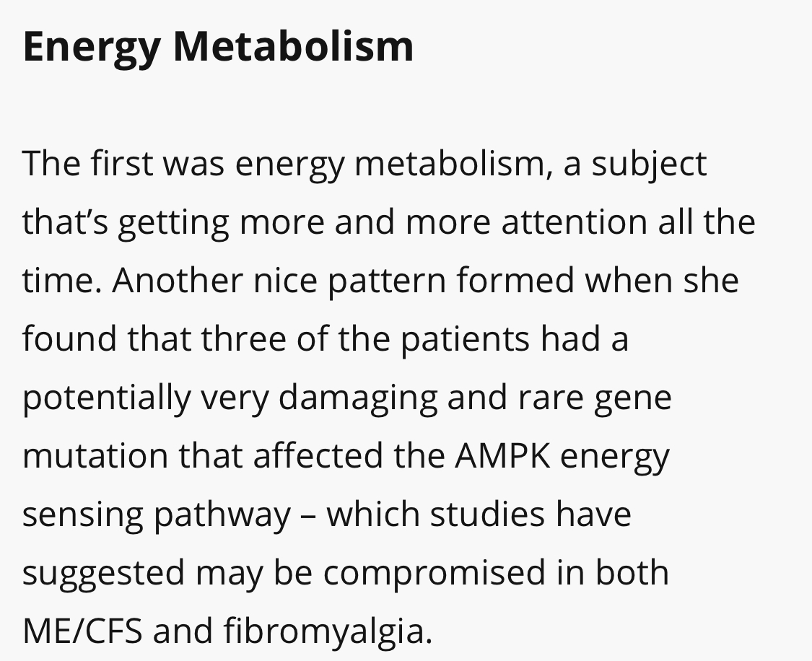Click the word patients in the paragraph
This screenshot has width=812, height=661.
tap(465, 340)
